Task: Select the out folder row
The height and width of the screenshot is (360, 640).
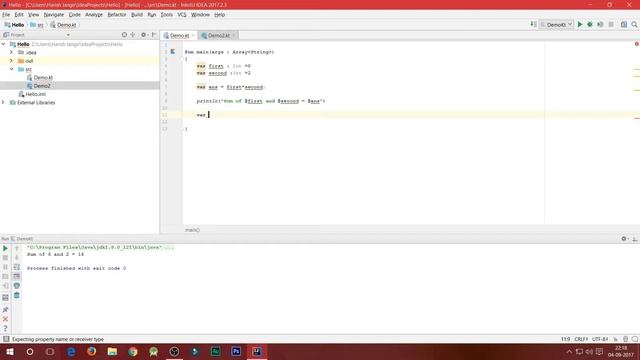Action: pos(80,61)
